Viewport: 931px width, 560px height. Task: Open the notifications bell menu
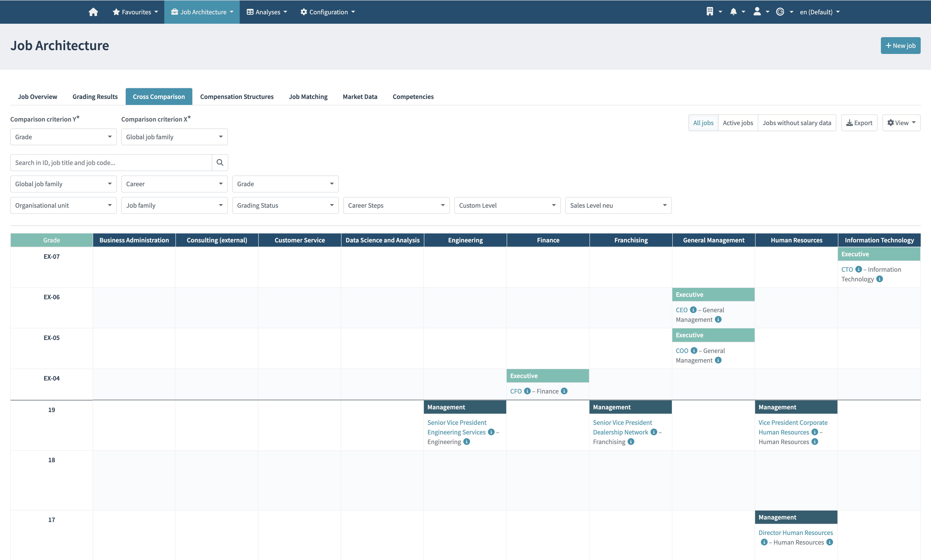pos(737,12)
